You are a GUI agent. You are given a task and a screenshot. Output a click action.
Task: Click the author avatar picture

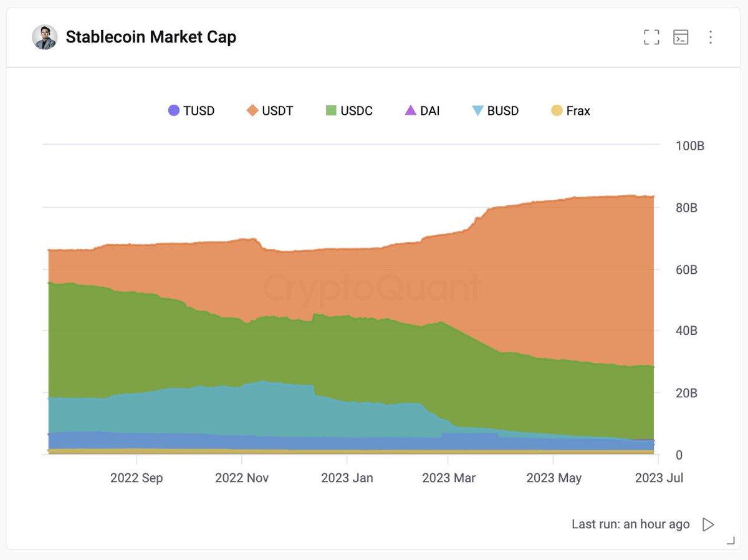point(45,37)
